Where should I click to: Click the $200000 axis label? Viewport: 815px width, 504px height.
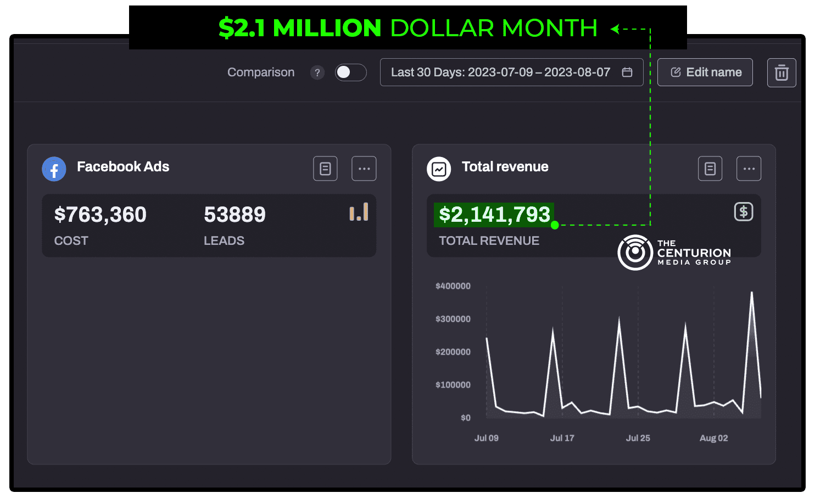tap(453, 352)
